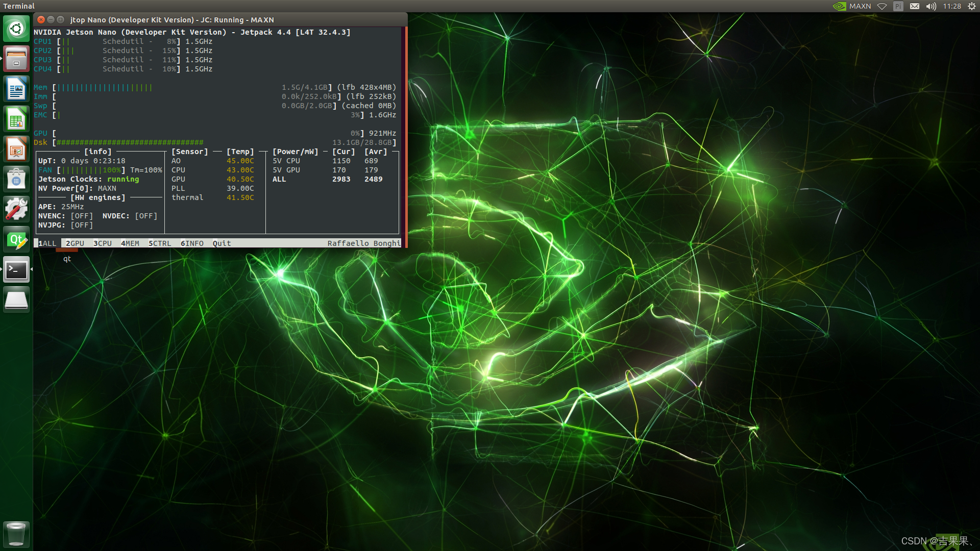The image size is (980, 551).
Task: Switch to the 2GPU tab in jtop
Action: (x=75, y=243)
